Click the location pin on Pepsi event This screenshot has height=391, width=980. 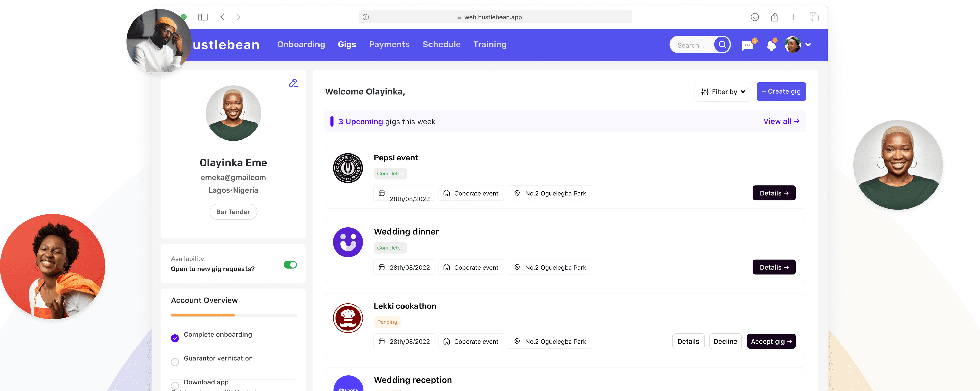pos(517,193)
